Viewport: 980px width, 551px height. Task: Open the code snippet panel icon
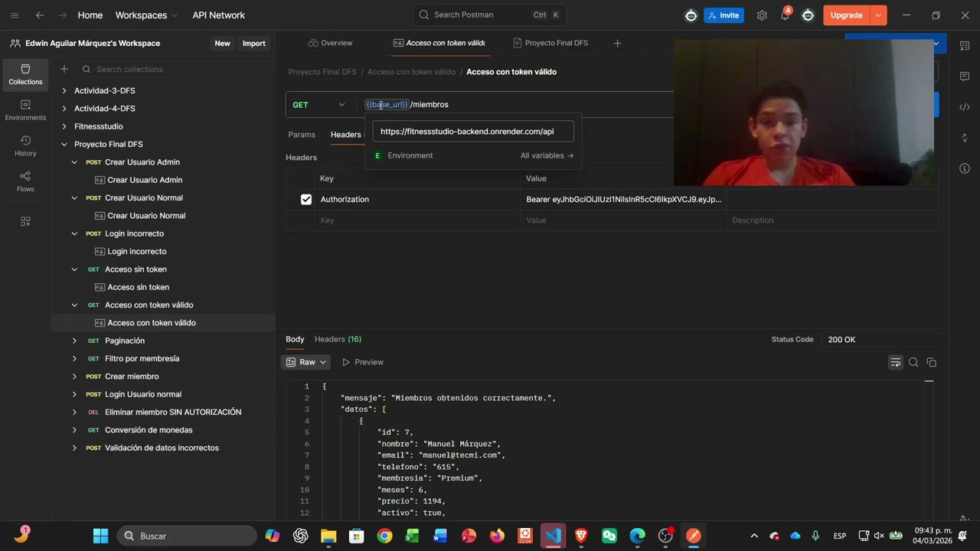[x=965, y=107]
